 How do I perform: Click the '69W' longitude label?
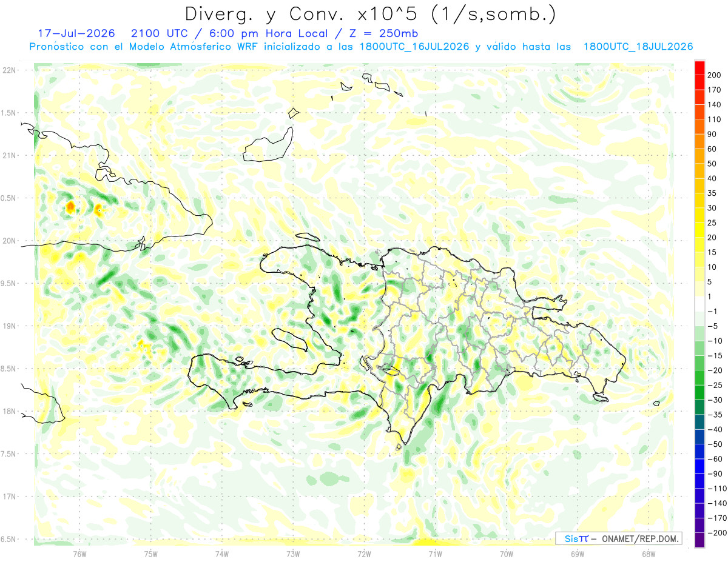coord(578,554)
